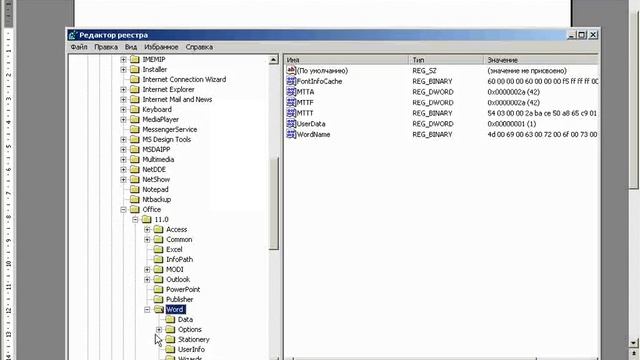Screen dimensions: 640x360
Task: Select the MS Design Tools folder icon
Action: click(x=135, y=140)
